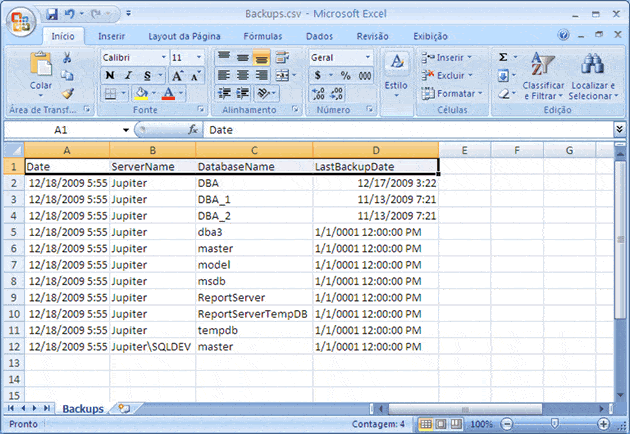
Task: Open Classificar e Filtrar menu
Action: (x=543, y=76)
